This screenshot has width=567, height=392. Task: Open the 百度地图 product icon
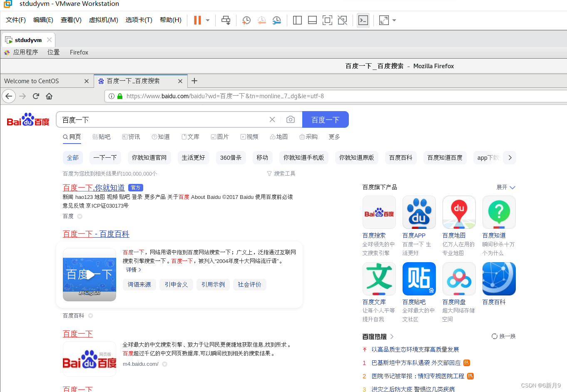[x=459, y=212]
